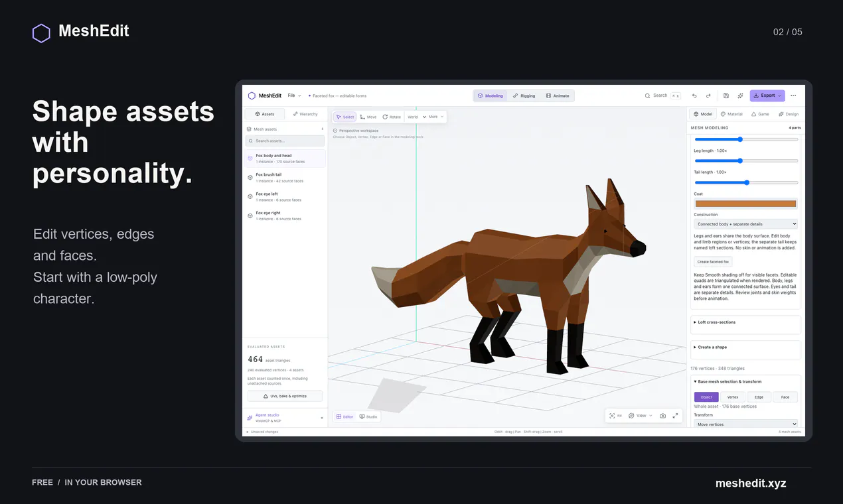
Task: Open the Game properties tab
Action: 760,114
